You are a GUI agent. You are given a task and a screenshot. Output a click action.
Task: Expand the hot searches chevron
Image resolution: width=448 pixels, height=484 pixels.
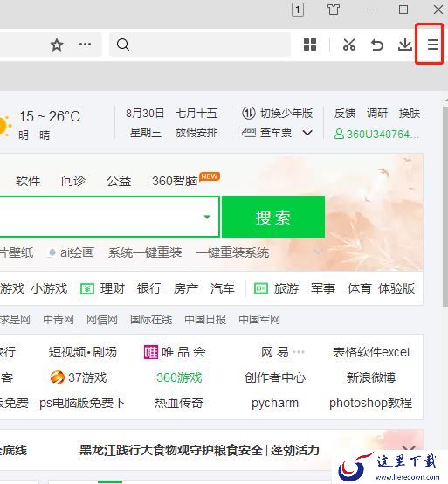318,252
